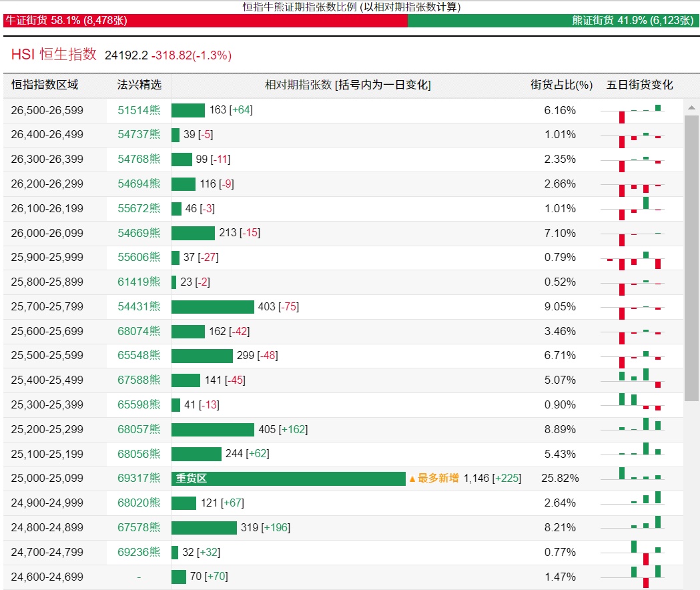Click the 法兴精选 column header
Screen dimensions: 700x590
[x=139, y=85]
